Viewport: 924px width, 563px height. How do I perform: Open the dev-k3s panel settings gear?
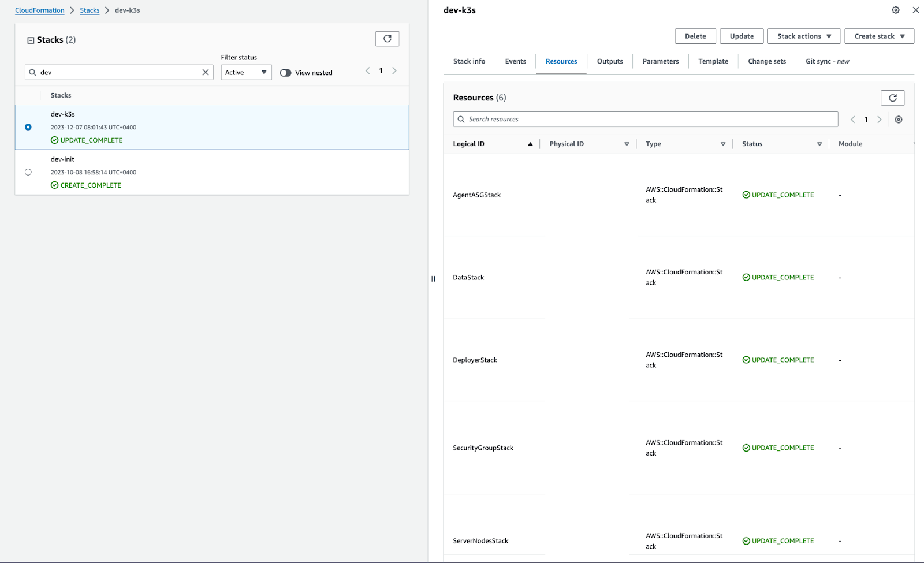895,10
